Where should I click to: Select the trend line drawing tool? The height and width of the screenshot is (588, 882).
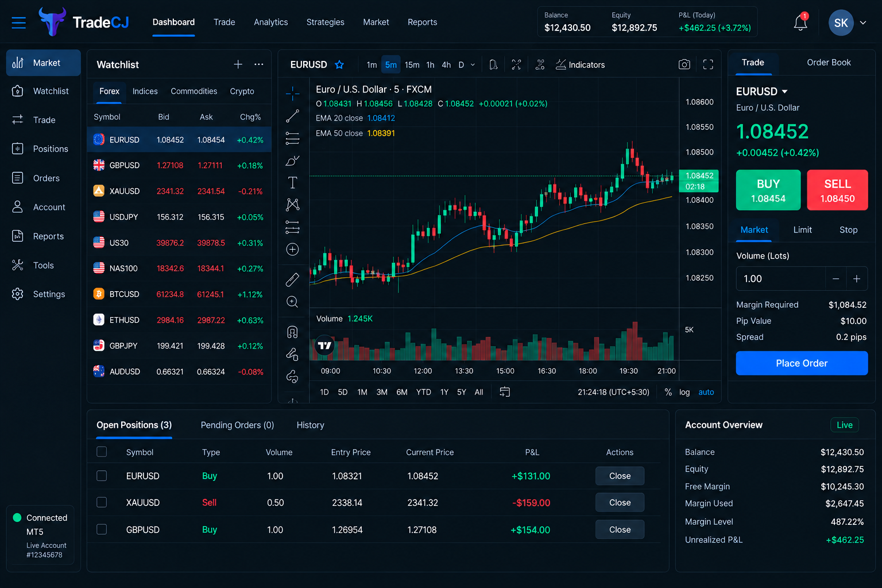[x=292, y=116]
